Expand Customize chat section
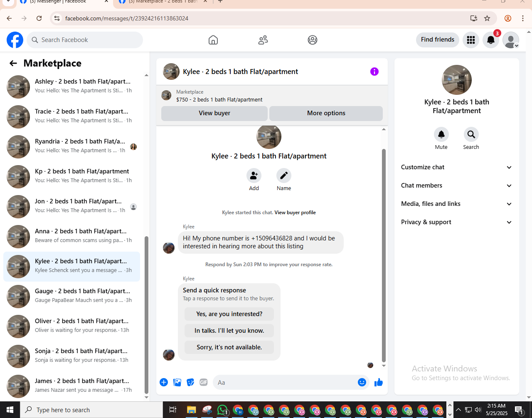The image size is (532, 418). (x=456, y=167)
